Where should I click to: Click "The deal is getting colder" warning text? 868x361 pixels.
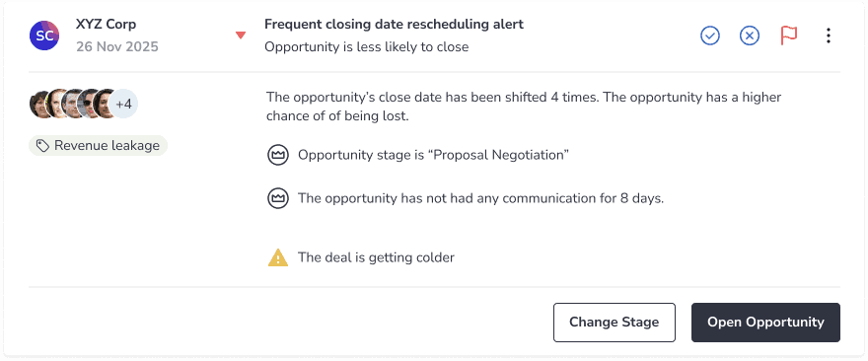376,257
